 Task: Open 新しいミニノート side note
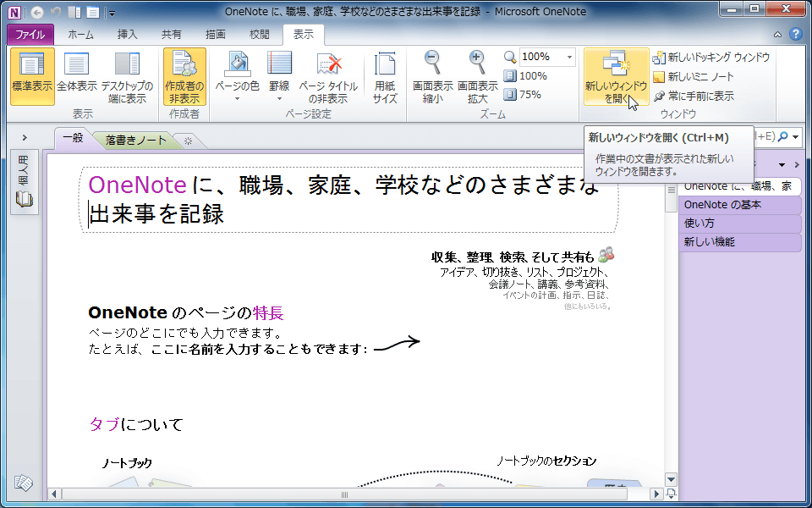tap(694, 77)
